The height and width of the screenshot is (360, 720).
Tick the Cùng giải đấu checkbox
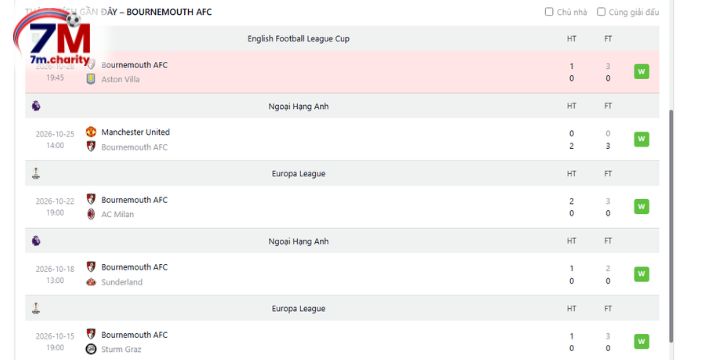tap(601, 12)
